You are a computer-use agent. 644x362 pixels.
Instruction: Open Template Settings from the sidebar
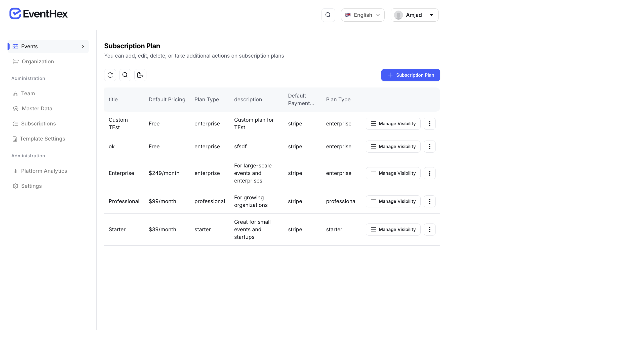[x=43, y=139]
